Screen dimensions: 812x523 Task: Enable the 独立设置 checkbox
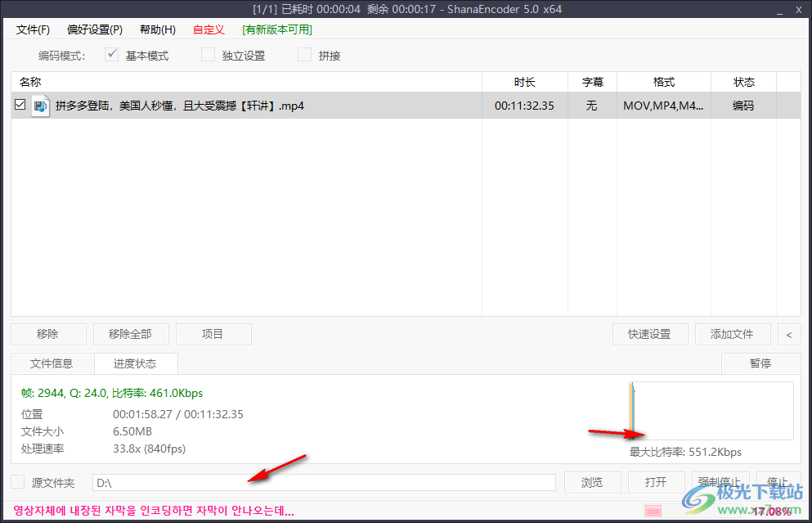208,55
